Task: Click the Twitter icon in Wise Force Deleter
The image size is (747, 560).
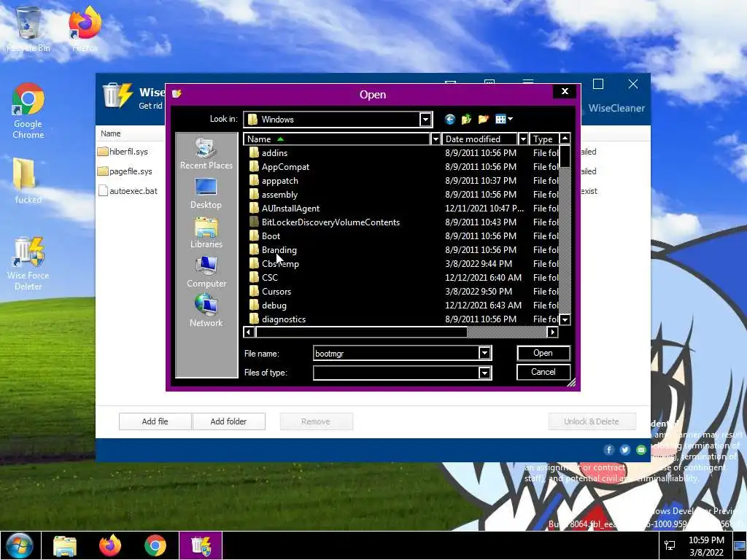Action: [625, 450]
